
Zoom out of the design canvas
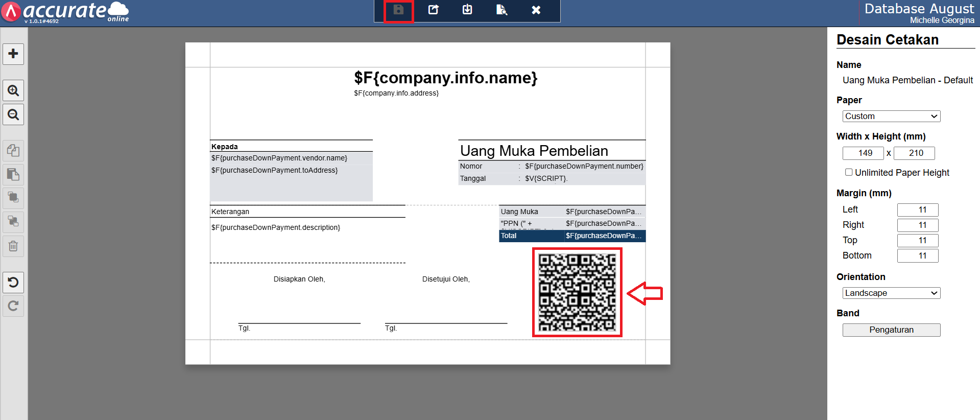click(x=13, y=114)
